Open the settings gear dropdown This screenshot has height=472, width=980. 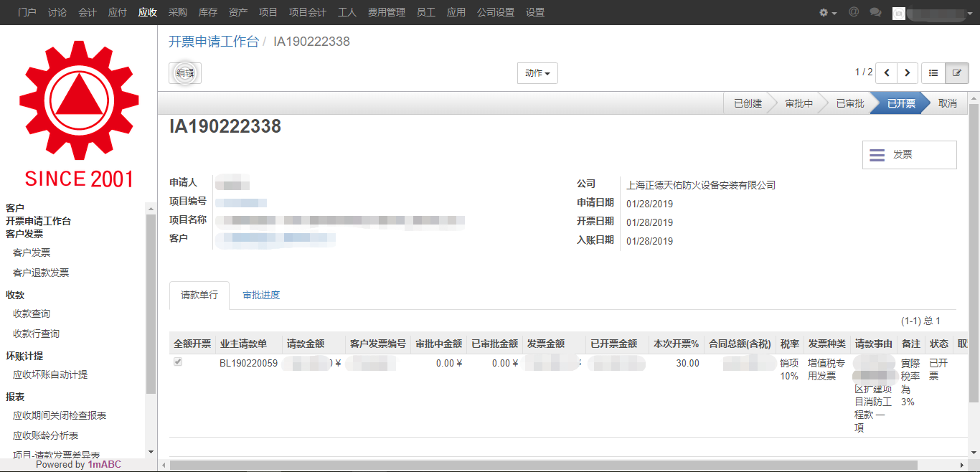[828, 12]
